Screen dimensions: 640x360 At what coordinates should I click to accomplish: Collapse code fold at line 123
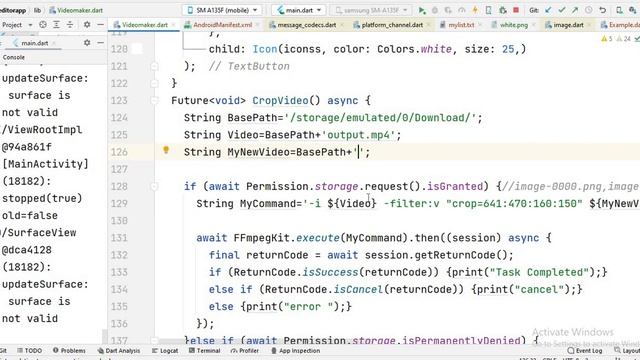pyautogui.click(x=154, y=100)
